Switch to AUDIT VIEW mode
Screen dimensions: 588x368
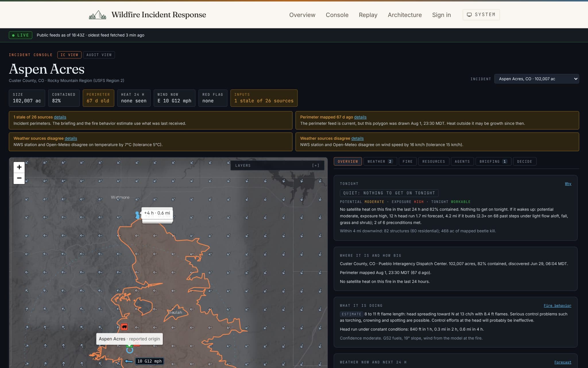click(x=99, y=55)
